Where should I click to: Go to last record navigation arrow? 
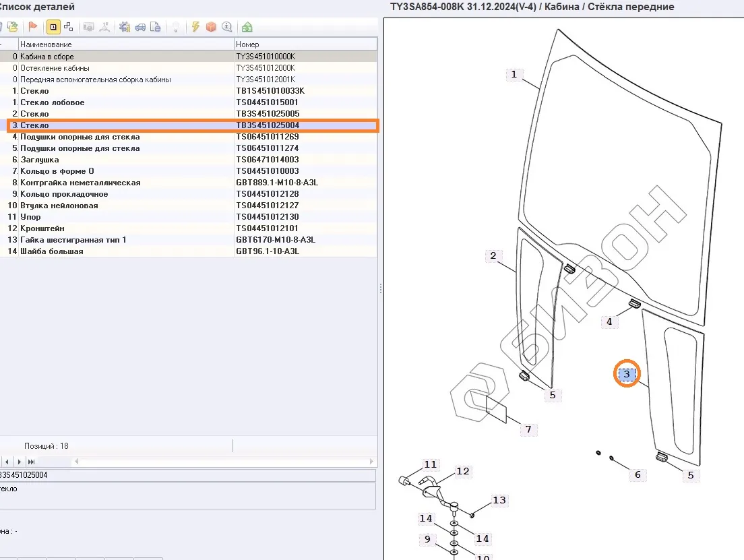(x=31, y=462)
